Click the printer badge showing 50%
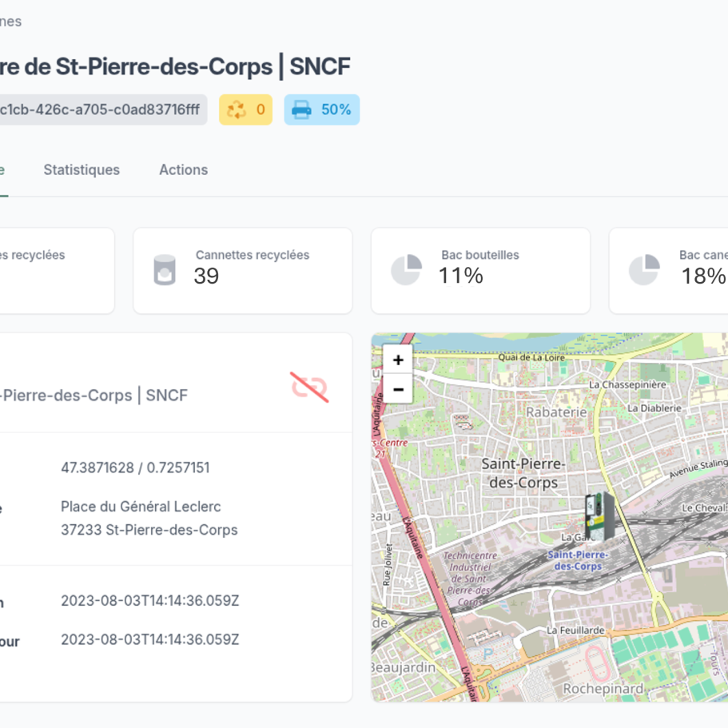This screenshot has height=728, width=728. coord(321,109)
